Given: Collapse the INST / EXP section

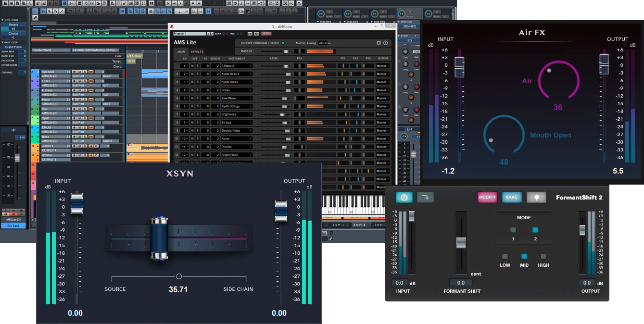Looking at the screenshot, I should pyautogui.click(x=2, y=43).
